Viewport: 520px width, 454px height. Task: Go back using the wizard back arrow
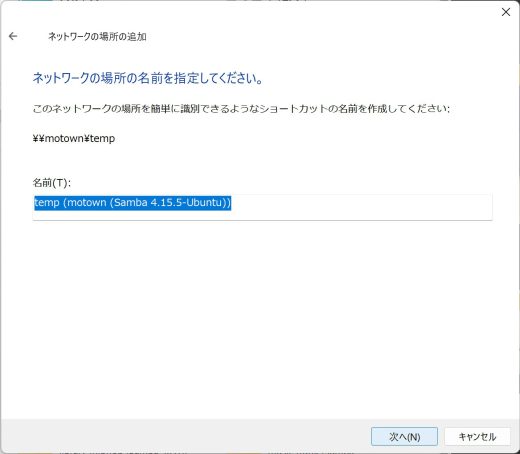[x=13, y=36]
